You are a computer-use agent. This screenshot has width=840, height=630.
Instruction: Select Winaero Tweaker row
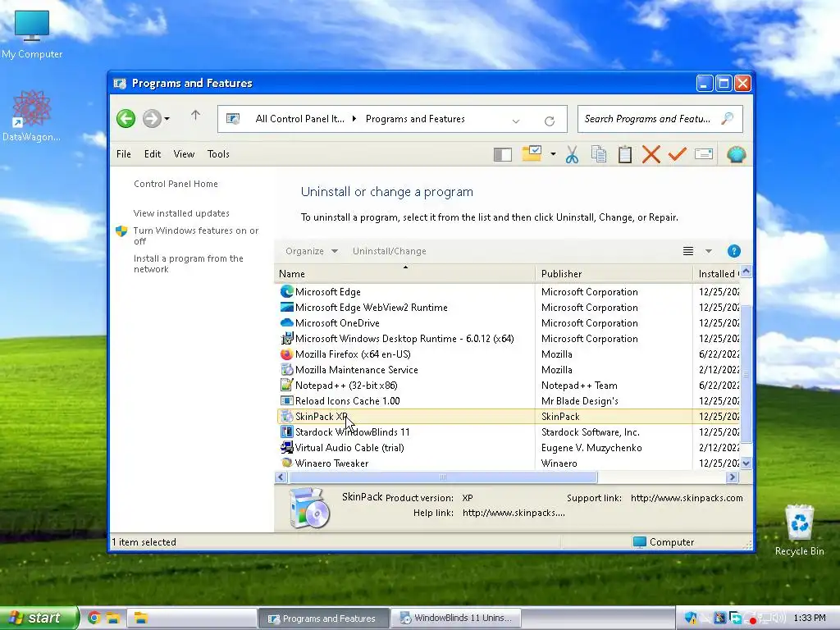click(508, 463)
